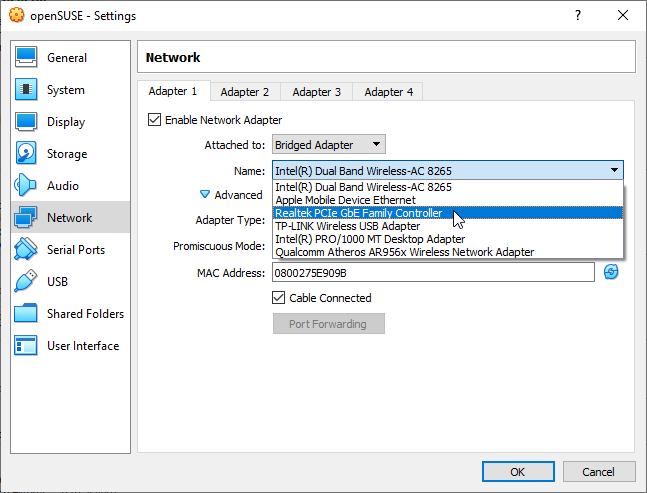
Task: Open the USB settings icon
Action: pyautogui.click(x=27, y=282)
